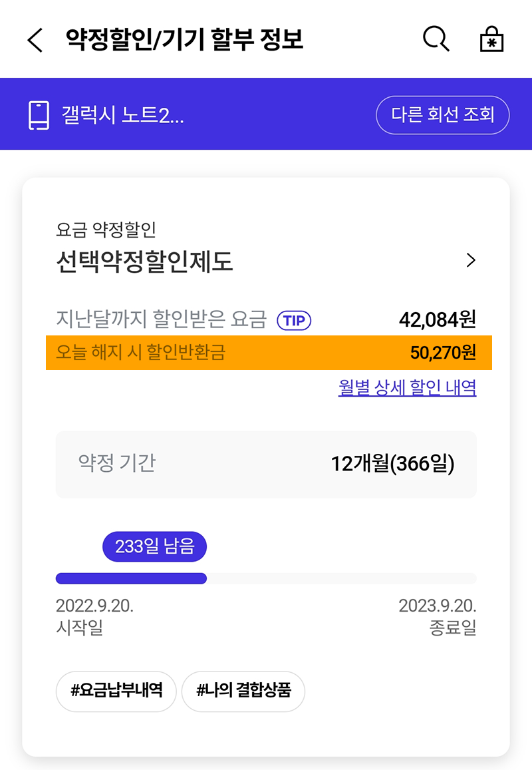Tap the 약정 기간 12개월 box
The image size is (532, 770).
point(266,464)
